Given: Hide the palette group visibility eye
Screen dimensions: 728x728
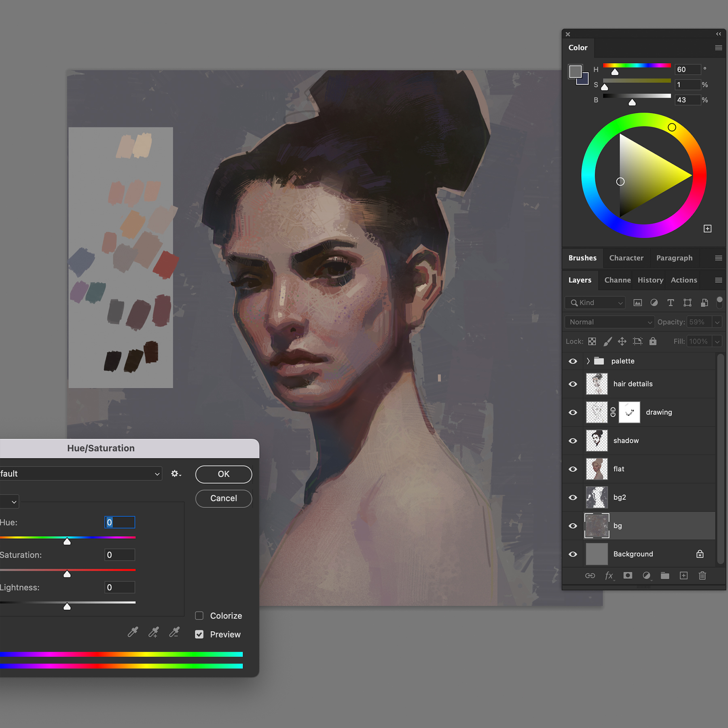Looking at the screenshot, I should pyautogui.click(x=573, y=361).
